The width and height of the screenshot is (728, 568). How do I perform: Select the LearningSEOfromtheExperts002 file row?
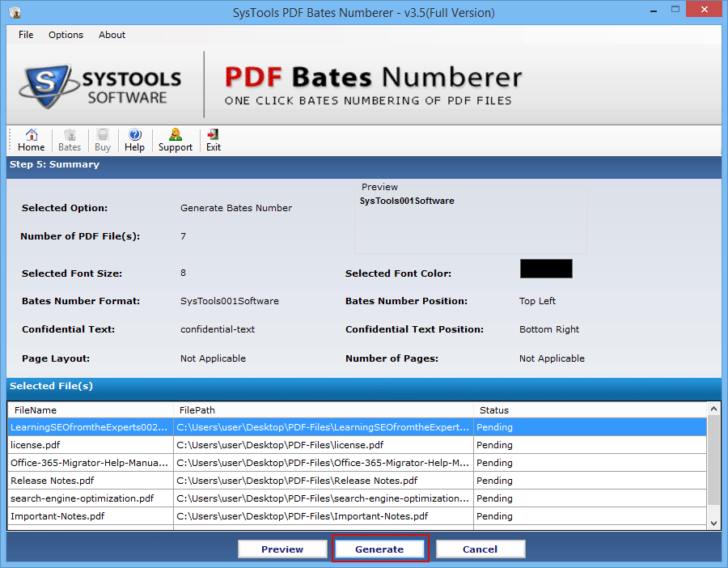coord(357,427)
